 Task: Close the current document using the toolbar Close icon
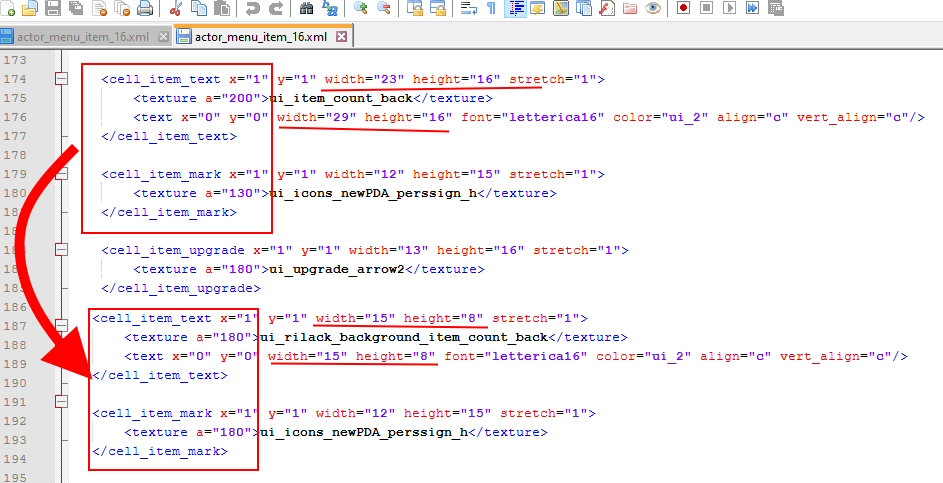point(100,8)
